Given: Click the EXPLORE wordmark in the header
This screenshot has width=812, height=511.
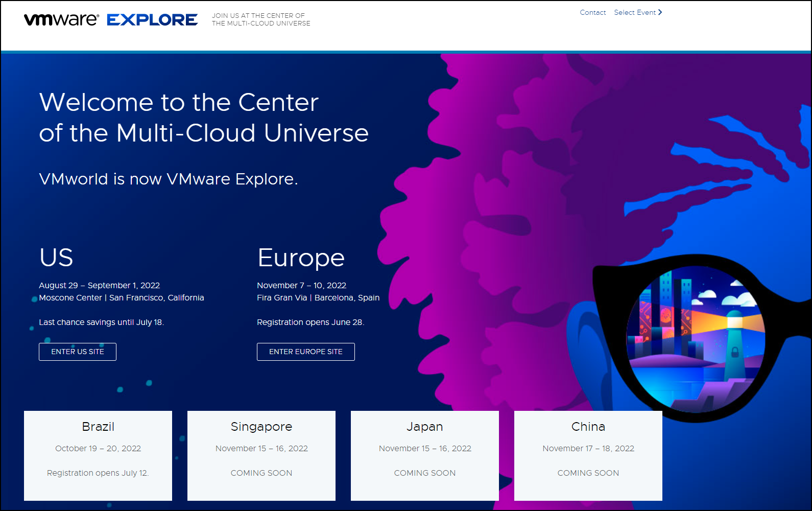Looking at the screenshot, I should [x=152, y=20].
